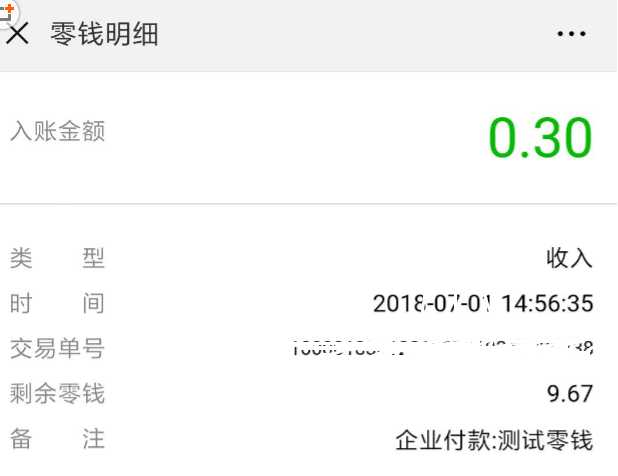Click the timestamp ending 14:56:35

[x=483, y=303]
